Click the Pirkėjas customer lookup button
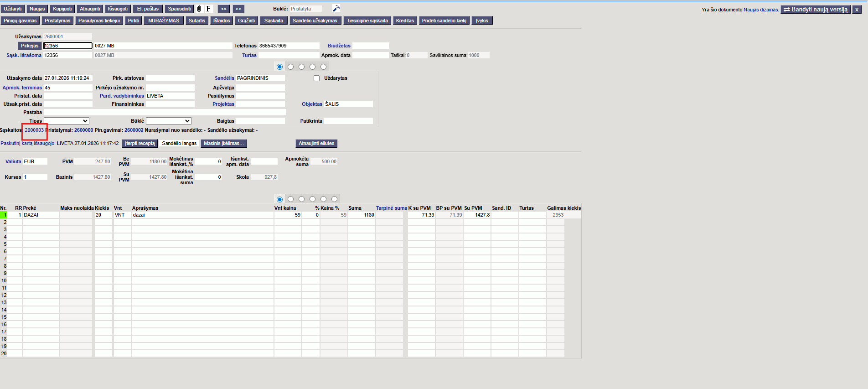 coord(30,46)
